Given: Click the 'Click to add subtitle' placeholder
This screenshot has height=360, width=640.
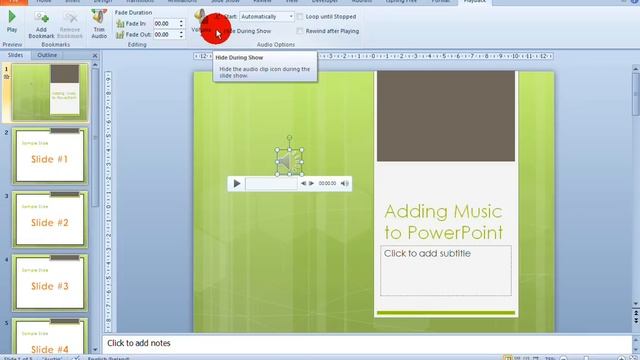Looking at the screenshot, I should coord(446,270).
